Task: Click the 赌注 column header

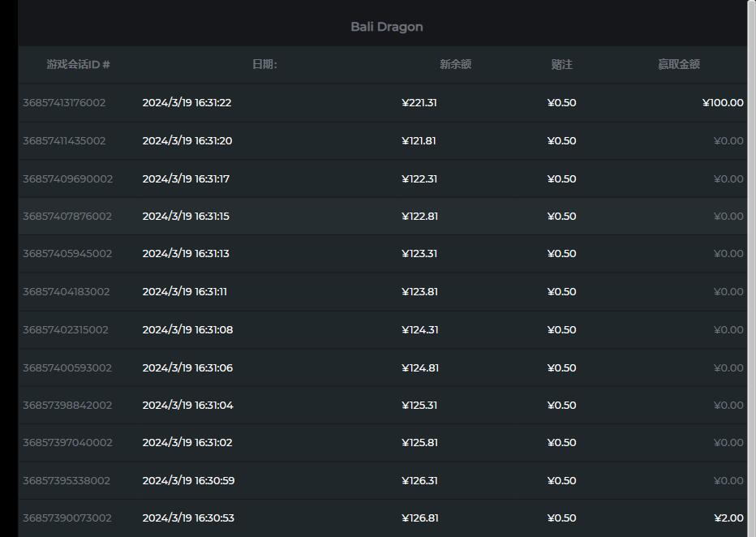Action: [561, 64]
